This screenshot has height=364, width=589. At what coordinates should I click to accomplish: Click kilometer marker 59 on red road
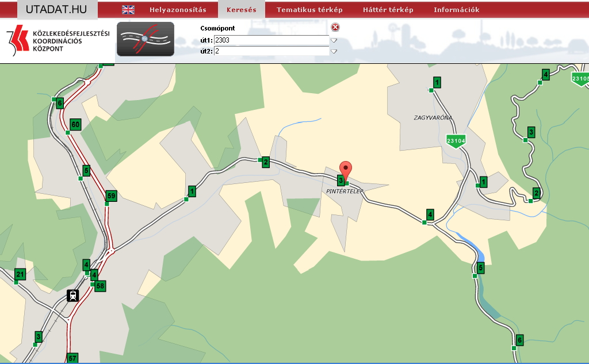point(111,196)
